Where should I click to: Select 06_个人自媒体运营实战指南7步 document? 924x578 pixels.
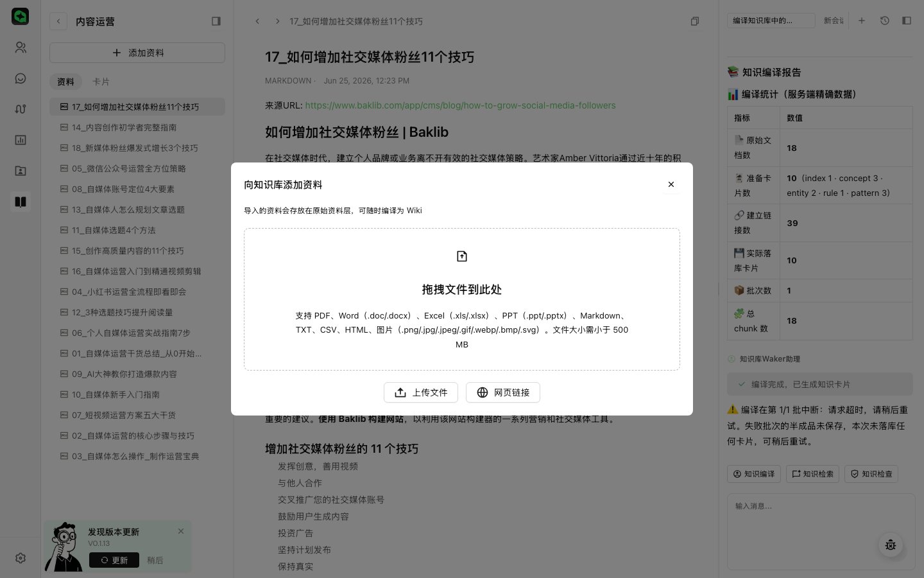coord(137,333)
